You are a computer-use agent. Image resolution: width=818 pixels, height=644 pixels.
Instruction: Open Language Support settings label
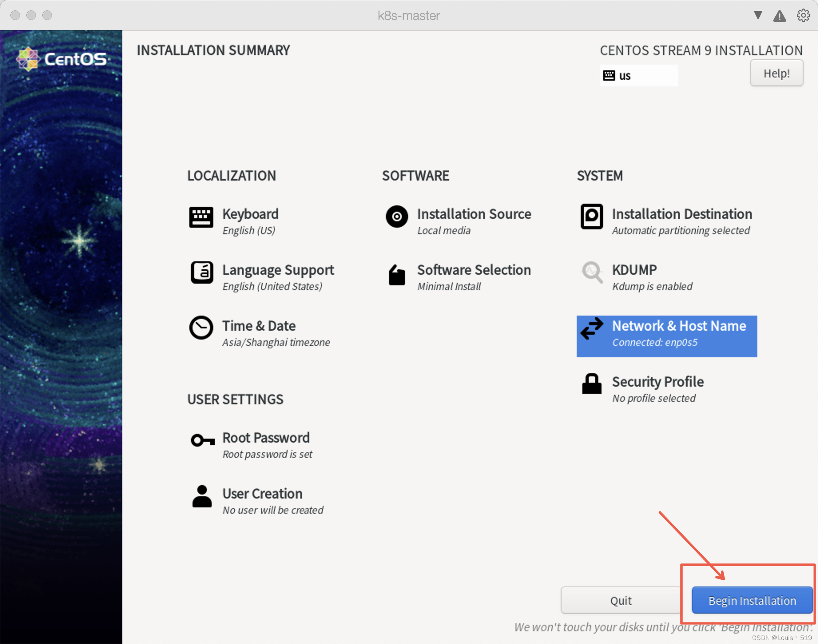278,270
